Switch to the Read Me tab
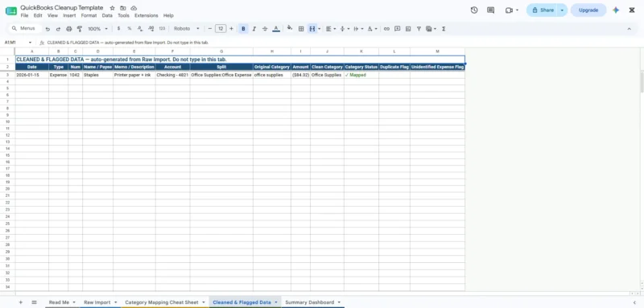Viewport: 644px width, 308px height. [59, 302]
